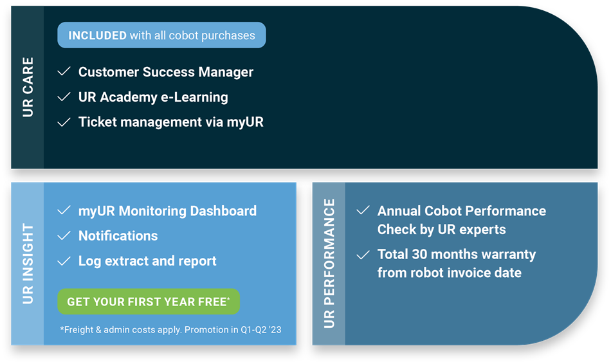Click checkmark next to Log extract and report
611x364 pixels.
(x=64, y=260)
